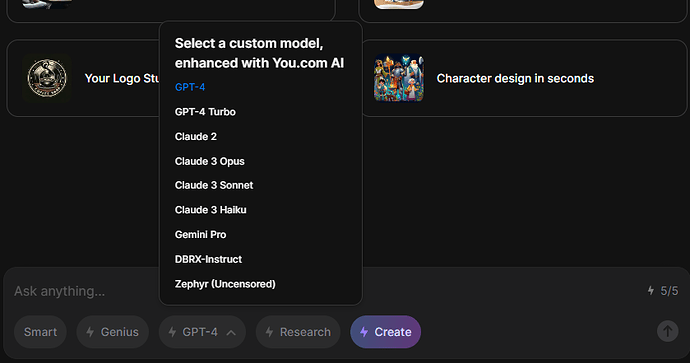The height and width of the screenshot is (363, 690).
Task: Choose Claude 3 Haiku model
Action: point(210,210)
